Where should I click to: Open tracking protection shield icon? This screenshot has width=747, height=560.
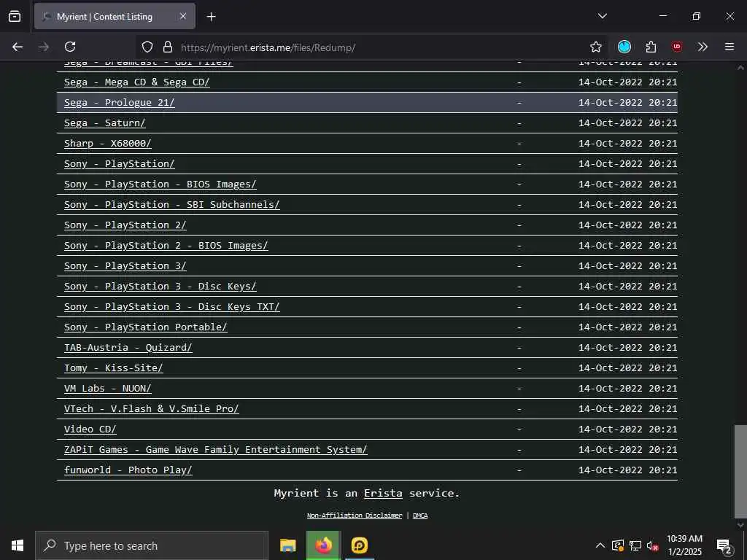(x=147, y=47)
